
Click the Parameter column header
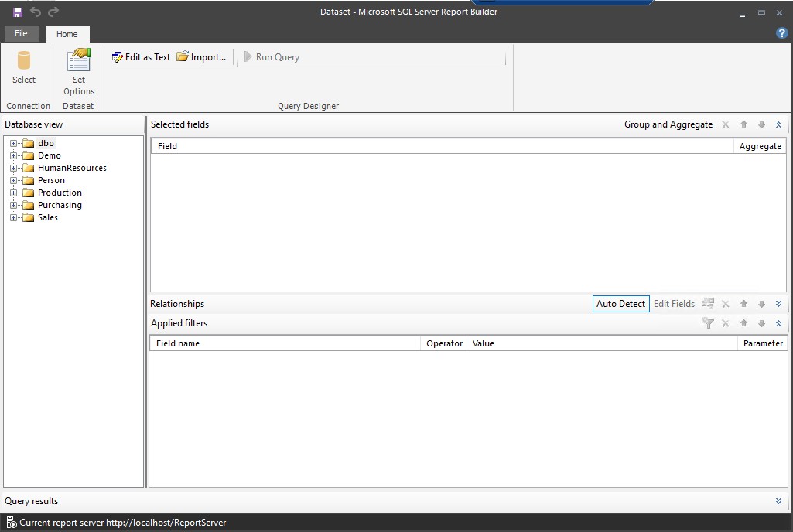(763, 343)
